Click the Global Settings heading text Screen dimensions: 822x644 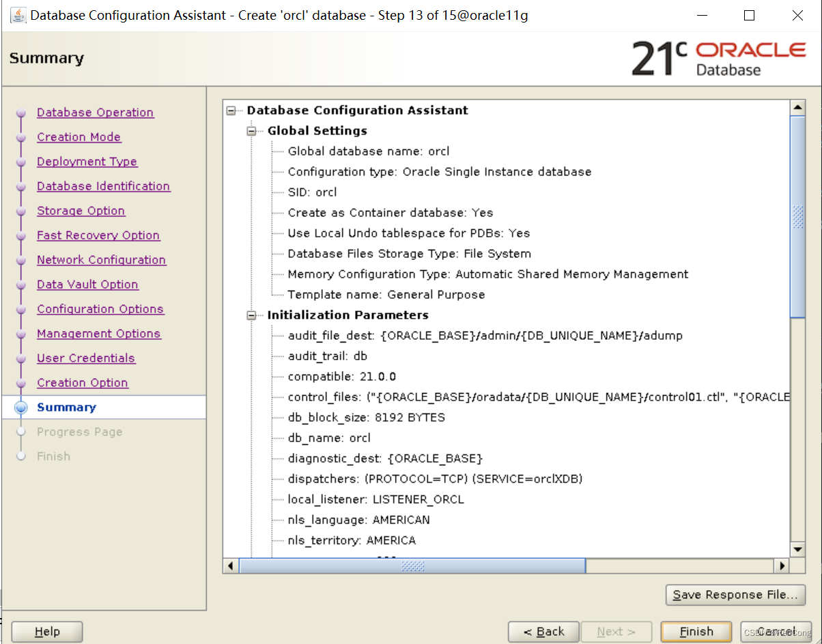click(x=317, y=131)
